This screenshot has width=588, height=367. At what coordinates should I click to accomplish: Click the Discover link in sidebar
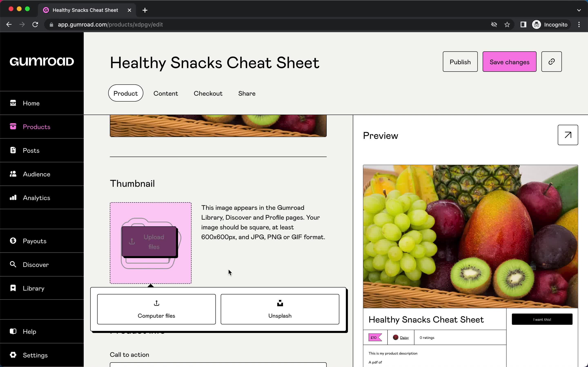pos(36,265)
